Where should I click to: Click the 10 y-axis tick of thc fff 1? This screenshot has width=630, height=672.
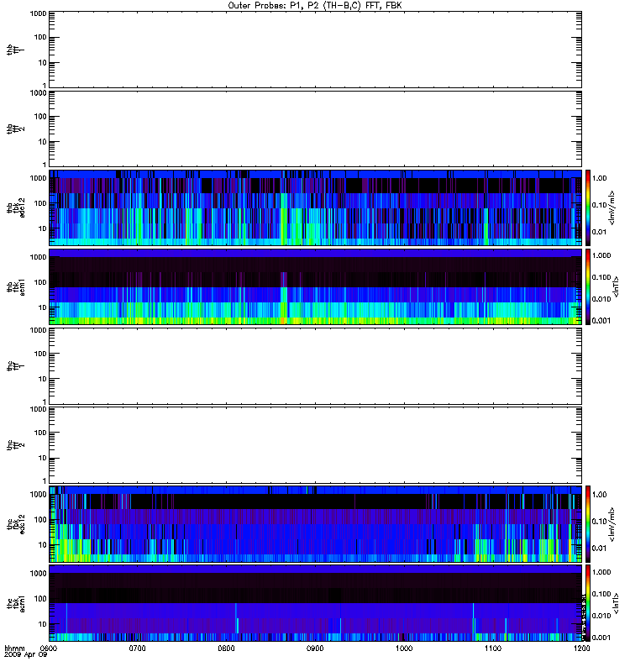(x=43, y=379)
